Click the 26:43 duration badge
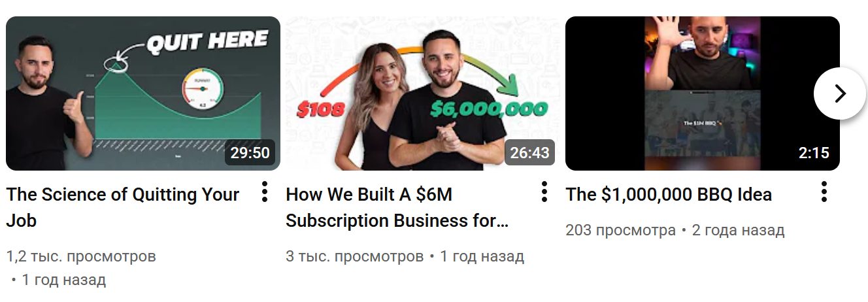 pyautogui.click(x=530, y=153)
